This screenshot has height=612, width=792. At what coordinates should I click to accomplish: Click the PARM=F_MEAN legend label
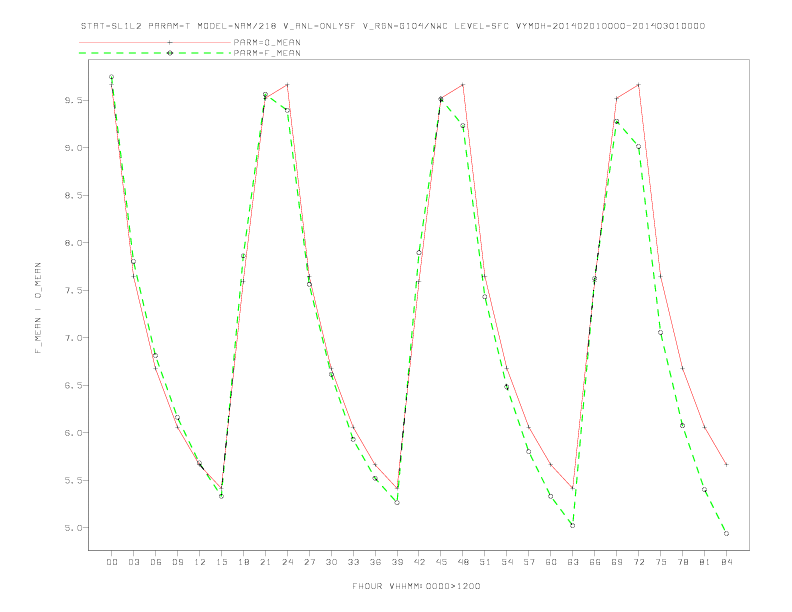tap(267, 53)
